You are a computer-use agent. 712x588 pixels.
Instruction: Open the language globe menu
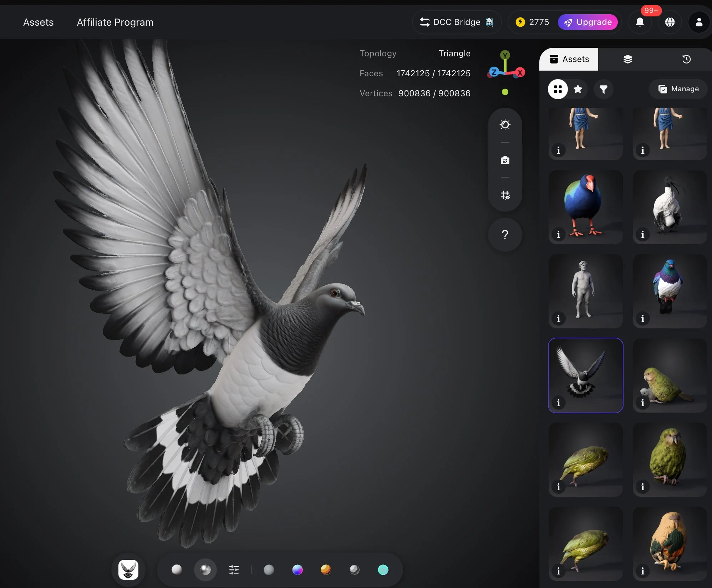[670, 22]
